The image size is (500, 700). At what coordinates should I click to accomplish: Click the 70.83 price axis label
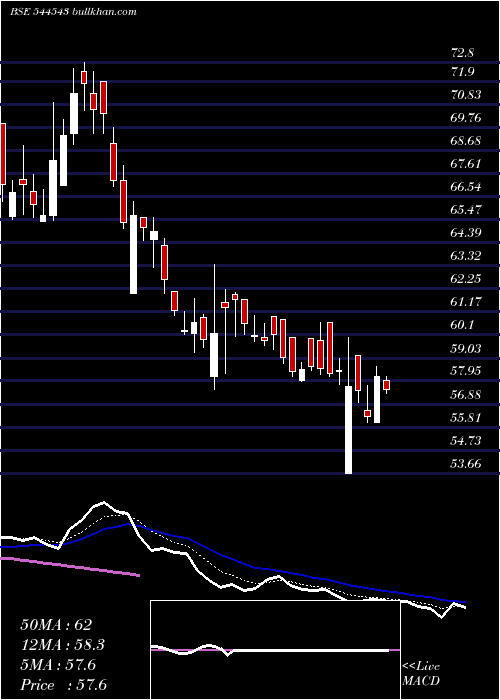[x=466, y=95]
